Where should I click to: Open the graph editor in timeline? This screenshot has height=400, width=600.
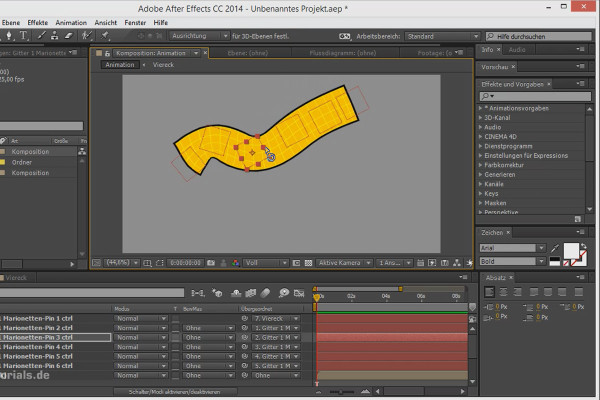[299, 293]
